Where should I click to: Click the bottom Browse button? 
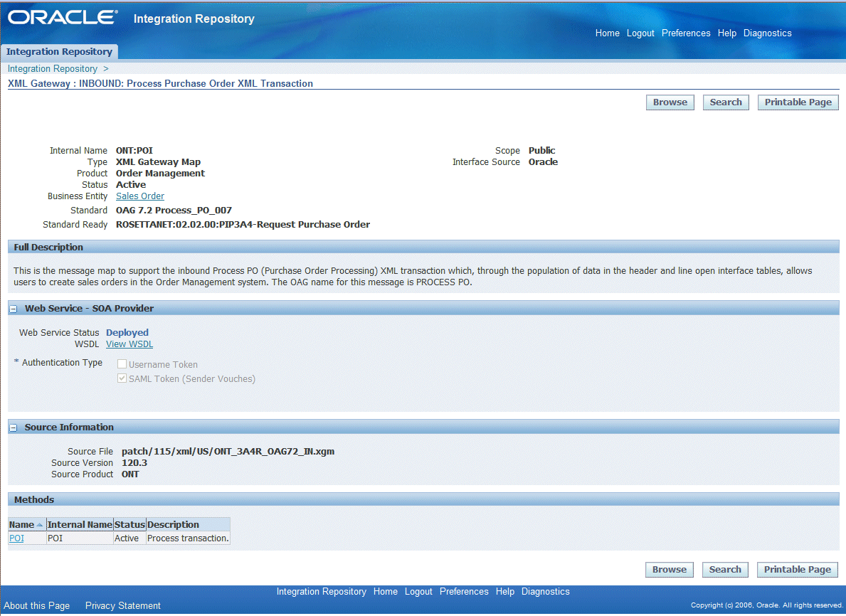coord(670,570)
